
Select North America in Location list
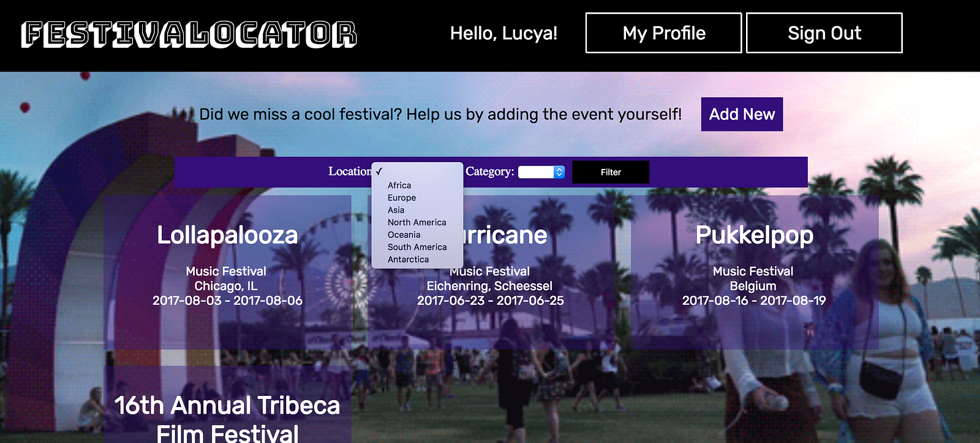pyautogui.click(x=417, y=223)
